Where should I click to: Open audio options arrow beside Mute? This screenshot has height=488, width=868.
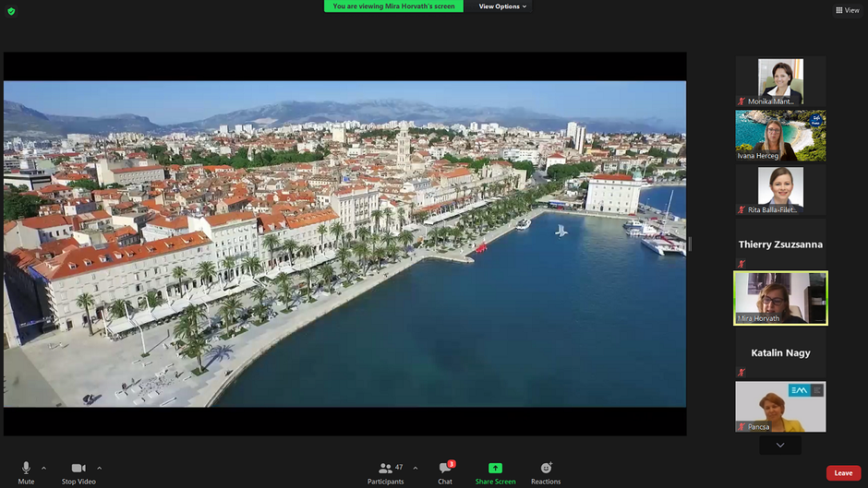pos(43,468)
